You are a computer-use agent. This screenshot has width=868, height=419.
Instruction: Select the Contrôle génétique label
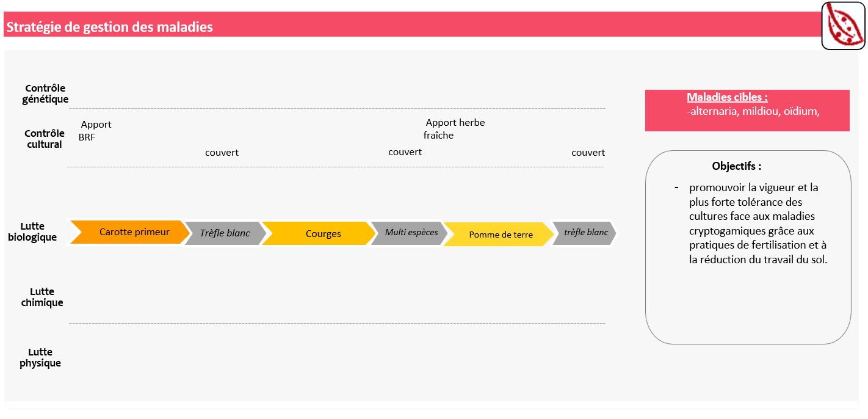pyautogui.click(x=45, y=93)
